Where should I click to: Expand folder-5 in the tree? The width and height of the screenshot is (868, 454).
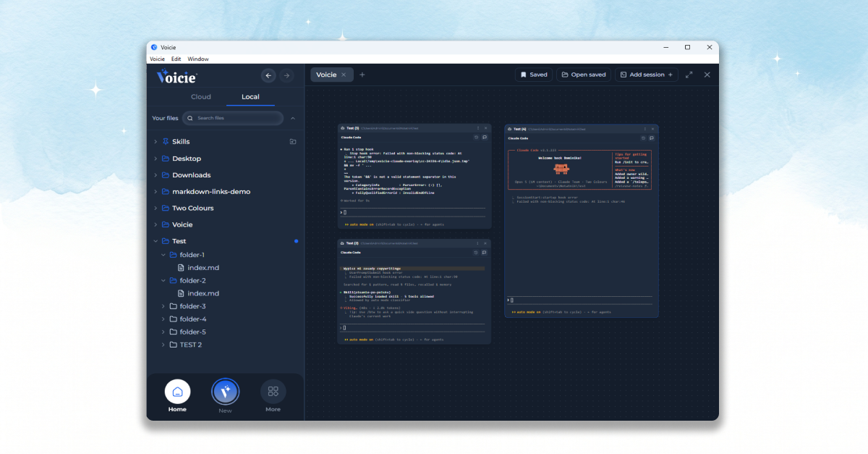point(163,332)
